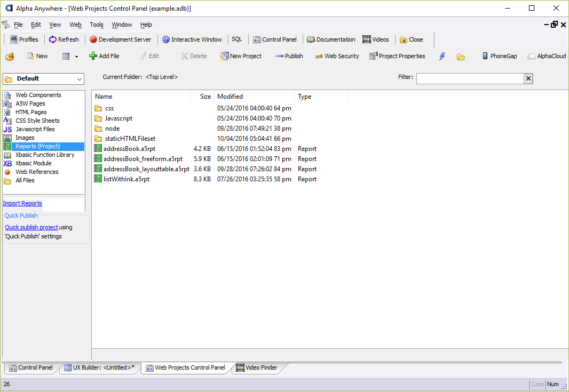Open the Control Panel toolbar button

[275, 39]
